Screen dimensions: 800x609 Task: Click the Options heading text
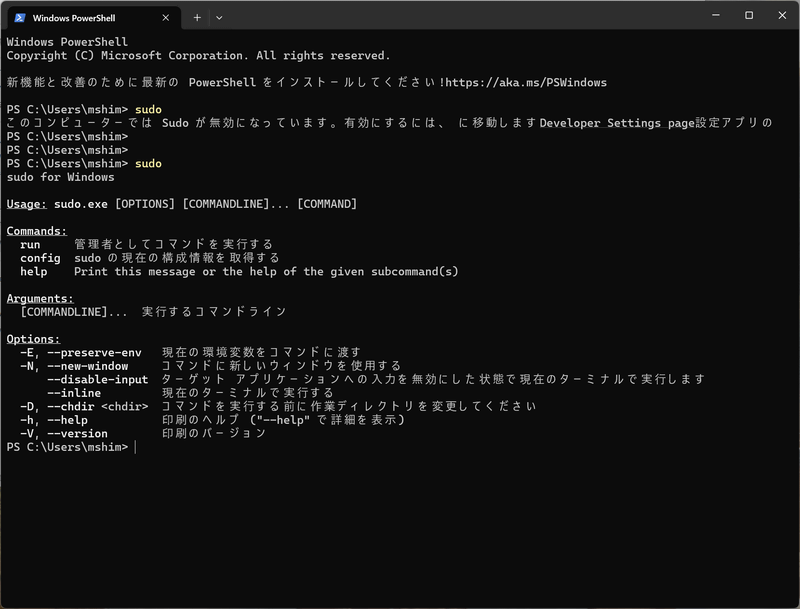36,338
